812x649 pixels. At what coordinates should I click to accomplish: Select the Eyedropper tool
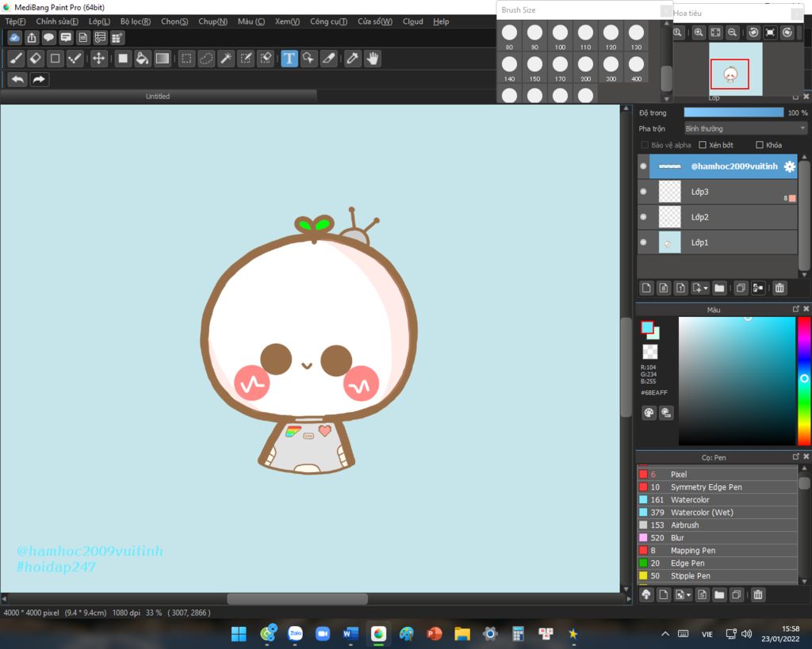353,59
